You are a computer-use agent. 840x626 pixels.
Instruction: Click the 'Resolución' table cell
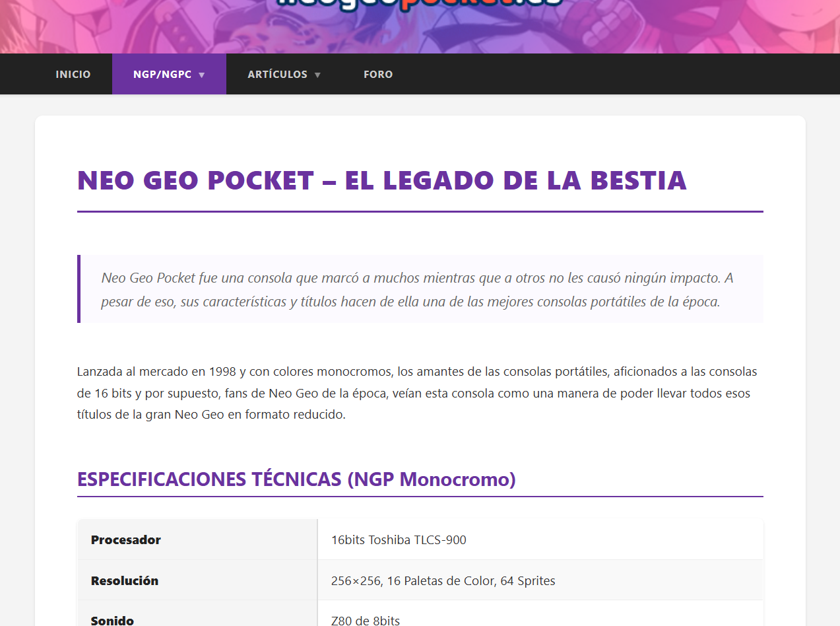click(x=125, y=580)
